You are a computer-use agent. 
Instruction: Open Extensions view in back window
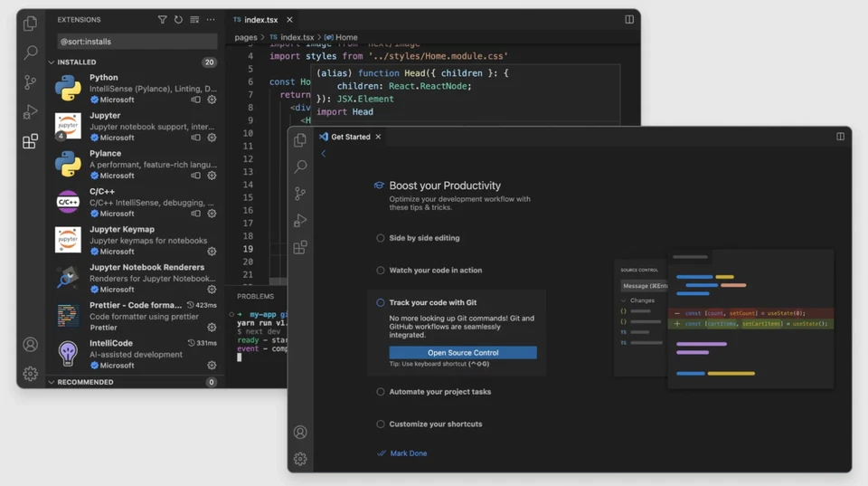pyautogui.click(x=31, y=141)
